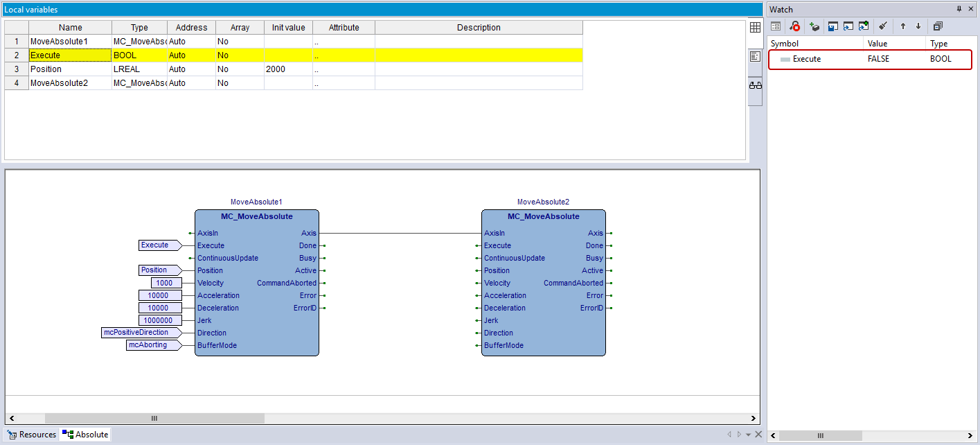The width and height of the screenshot is (980, 445).
Task: Open grid view icon beside the variables table
Action: [x=755, y=27]
